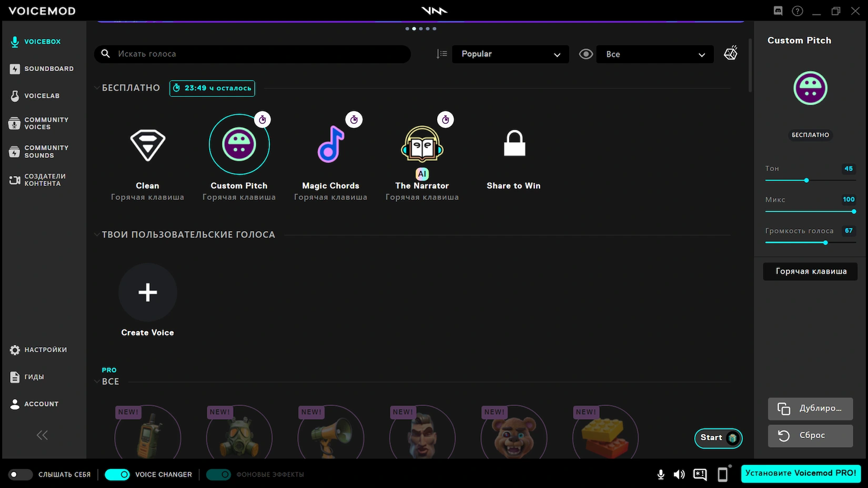The image size is (868, 488).
Task: Select The Narrator AI voice
Action: (x=422, y=145)
